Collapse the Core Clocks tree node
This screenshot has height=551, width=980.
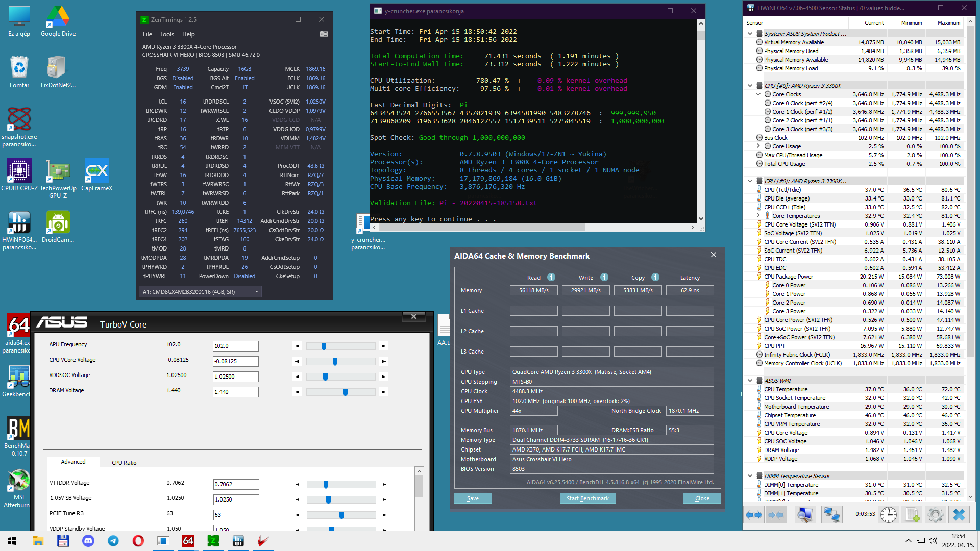(758, 94)
